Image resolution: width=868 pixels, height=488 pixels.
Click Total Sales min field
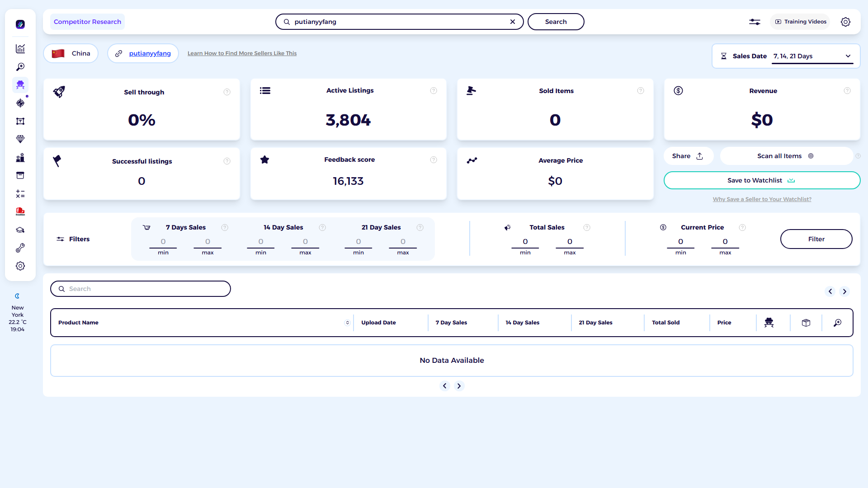(525, 242)
